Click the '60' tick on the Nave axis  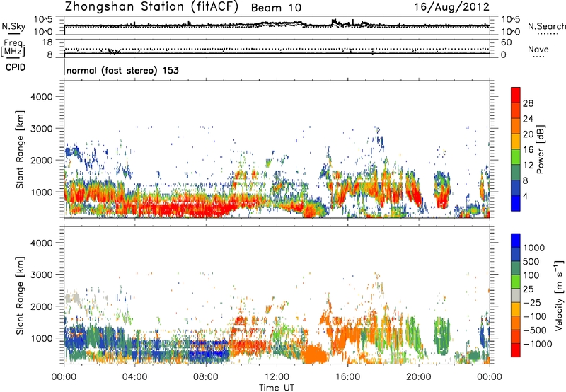point(506,42)
